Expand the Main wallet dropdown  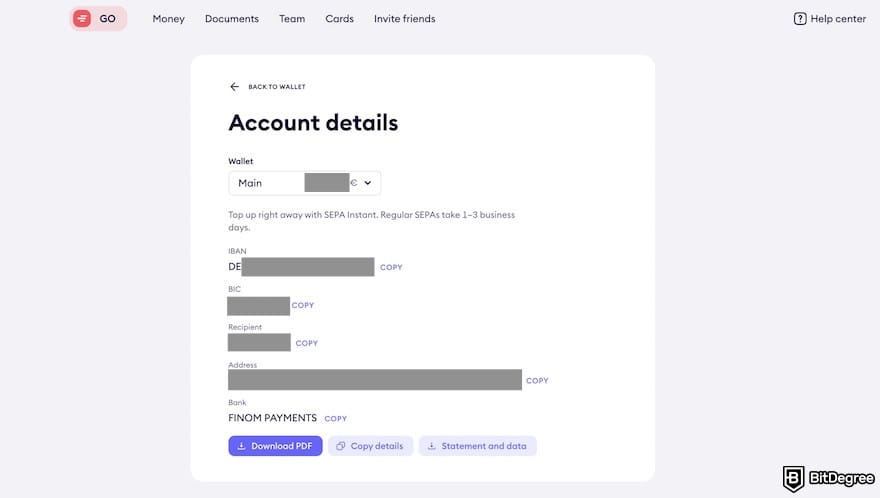click(305, 183)
